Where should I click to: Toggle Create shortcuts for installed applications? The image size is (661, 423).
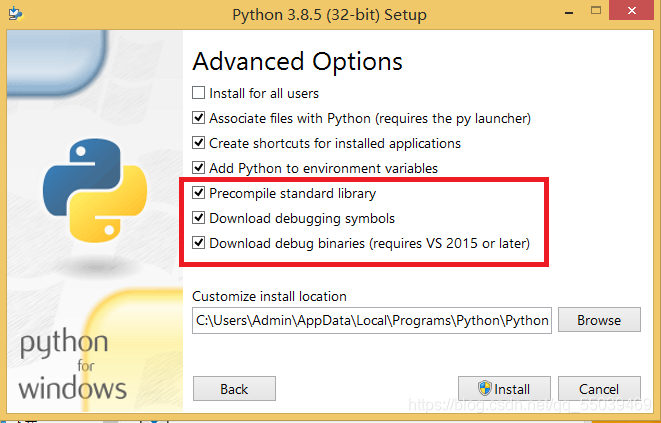[x=199, y=143]
